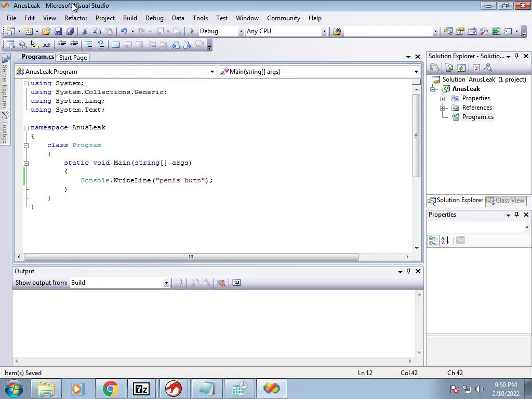This screenshot has height=399, width=532.
Task: Collapse the class Program code block
Action: [26, 145]
